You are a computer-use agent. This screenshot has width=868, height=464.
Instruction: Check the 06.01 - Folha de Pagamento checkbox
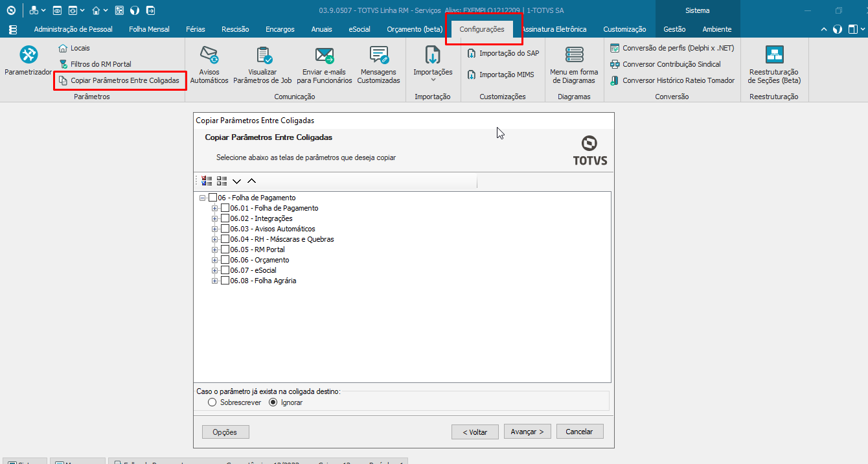[225, 208]
